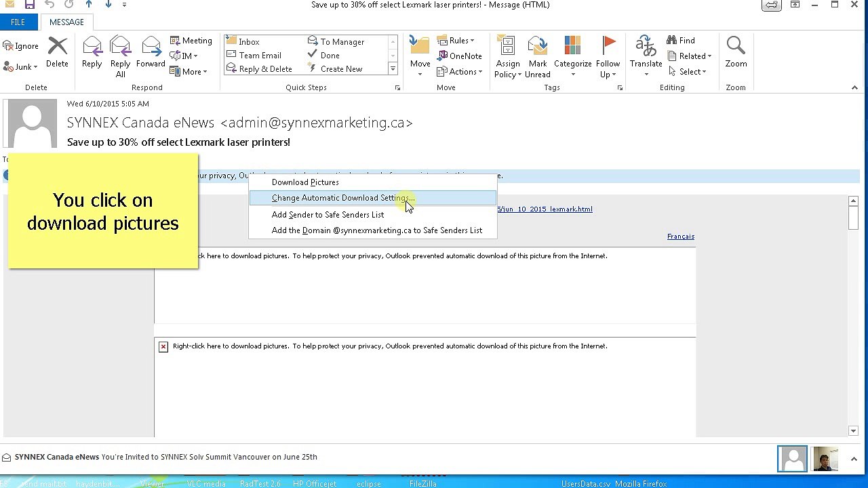
Task: Forward this email message
Action: 151,52
